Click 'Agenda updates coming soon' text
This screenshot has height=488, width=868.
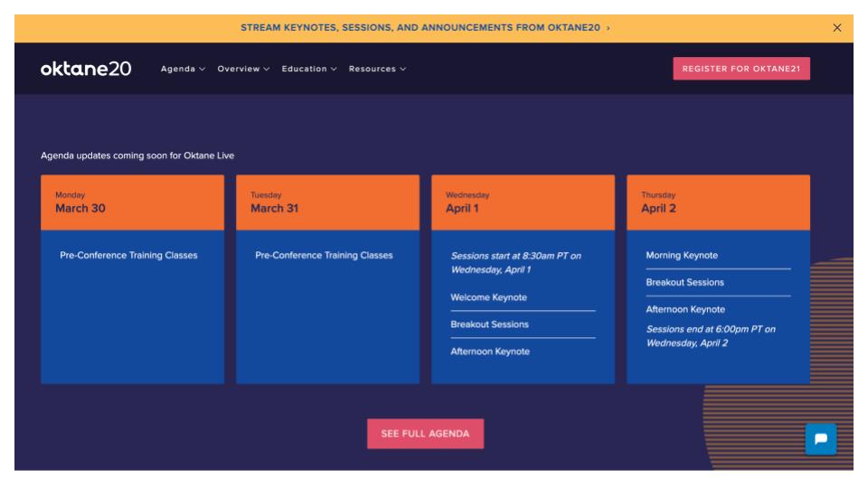click(137, 155)
